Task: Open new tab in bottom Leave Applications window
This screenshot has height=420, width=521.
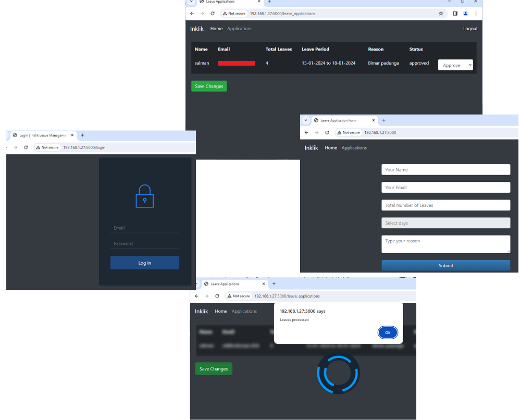Action: coord(274,284)
